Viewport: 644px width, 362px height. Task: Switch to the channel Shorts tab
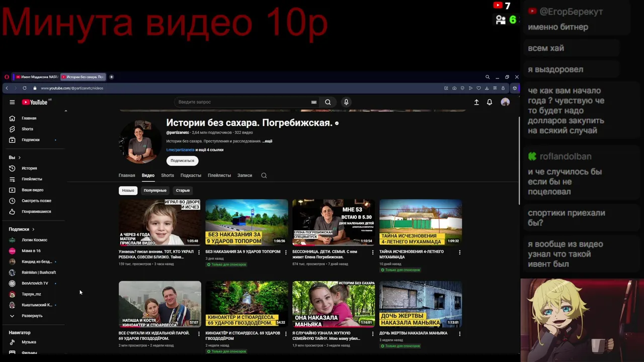(x=168, y=175)
